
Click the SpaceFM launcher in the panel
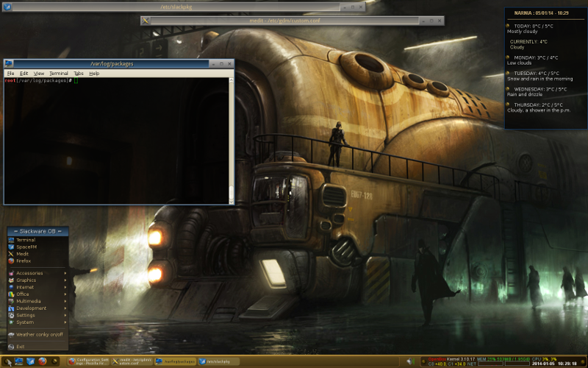[30, 361]
